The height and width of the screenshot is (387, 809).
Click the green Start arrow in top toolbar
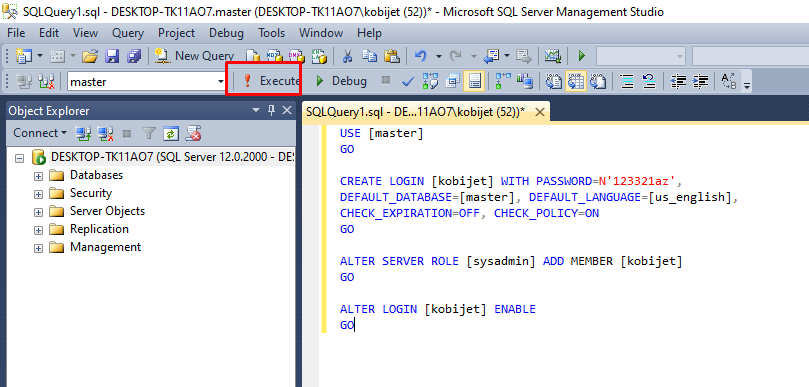point(582,56)
